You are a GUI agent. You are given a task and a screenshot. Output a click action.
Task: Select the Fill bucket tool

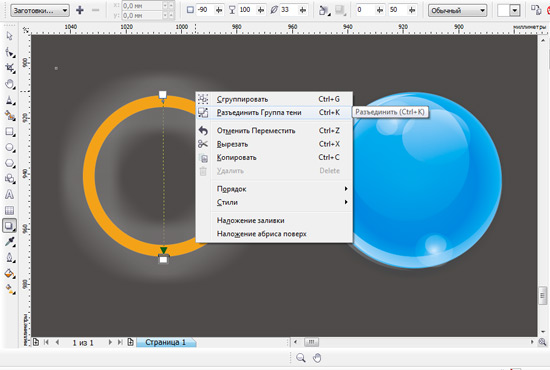9,274
